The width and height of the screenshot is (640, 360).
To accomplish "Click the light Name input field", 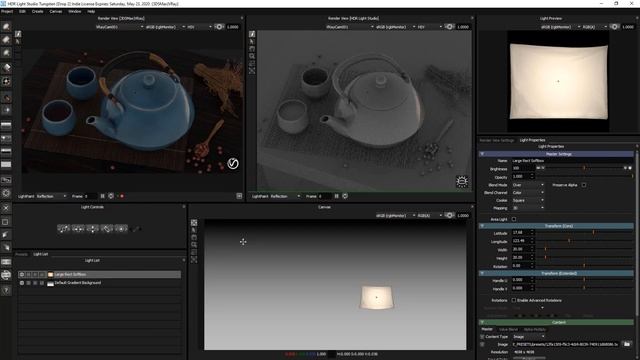I will click(x=572, y=161).
